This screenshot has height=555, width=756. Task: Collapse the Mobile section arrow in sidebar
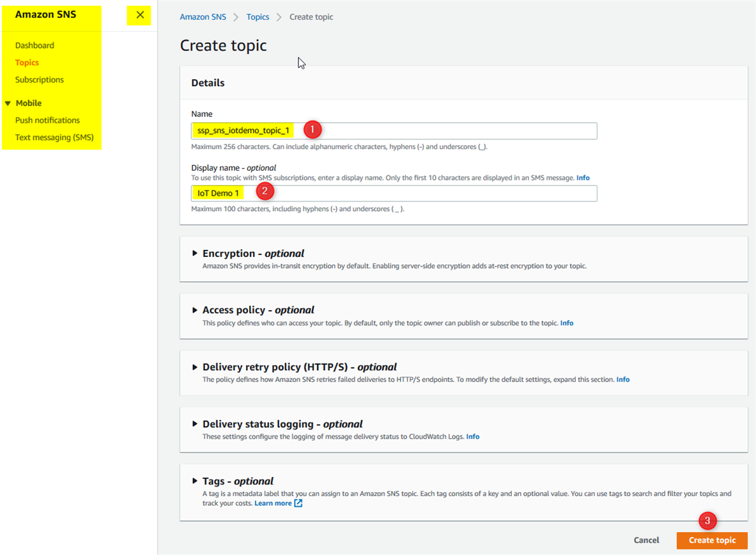(8, 103)
